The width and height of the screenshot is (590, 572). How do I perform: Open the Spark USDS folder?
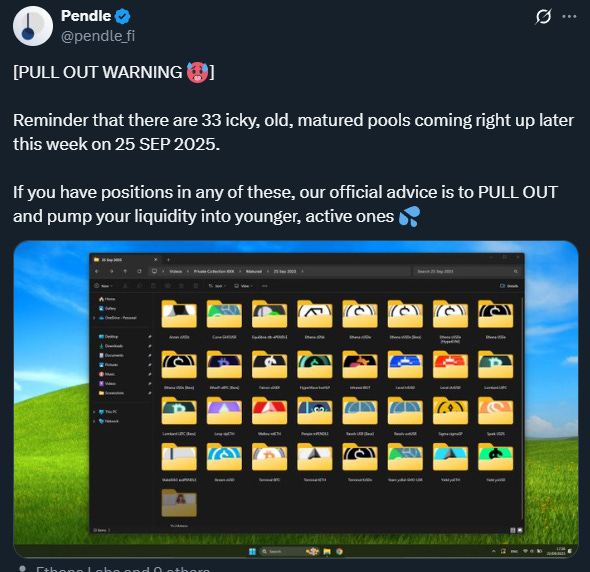(496, 416)
